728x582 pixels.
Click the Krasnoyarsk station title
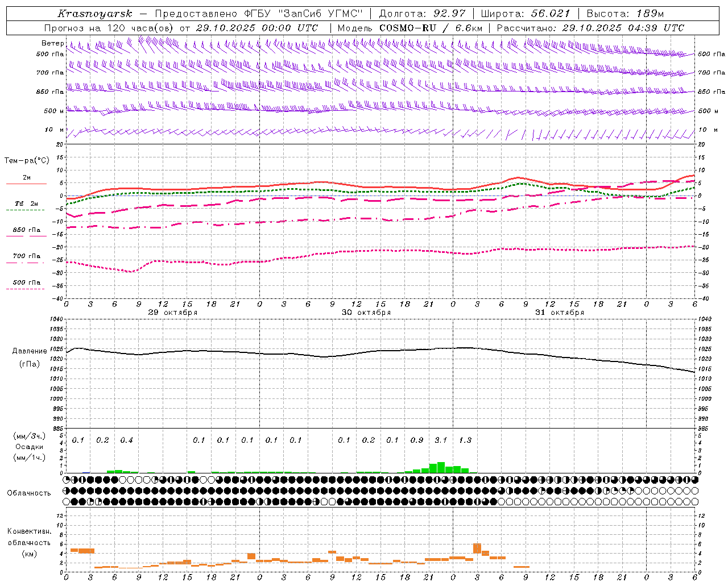(94, 14)
